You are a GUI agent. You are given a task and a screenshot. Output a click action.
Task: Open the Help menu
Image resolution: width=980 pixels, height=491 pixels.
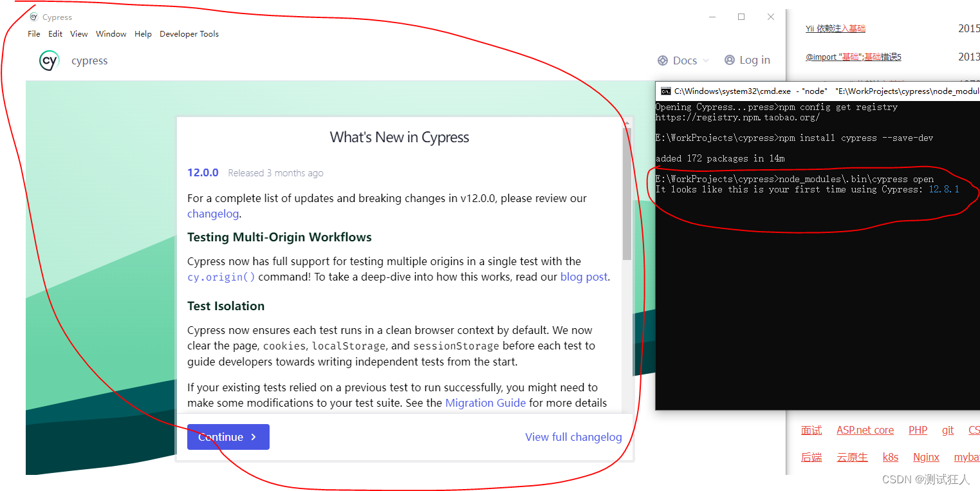pyautogui.click(x=143, y=33)
